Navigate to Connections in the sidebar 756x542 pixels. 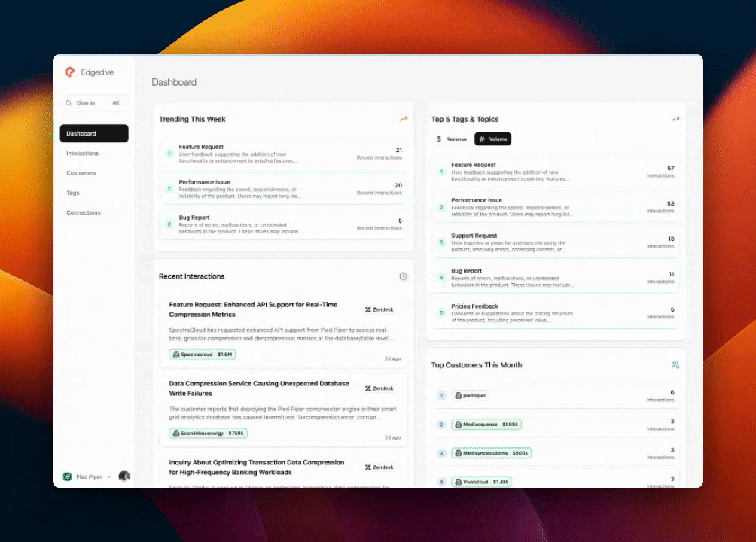[x=83, y=212]
